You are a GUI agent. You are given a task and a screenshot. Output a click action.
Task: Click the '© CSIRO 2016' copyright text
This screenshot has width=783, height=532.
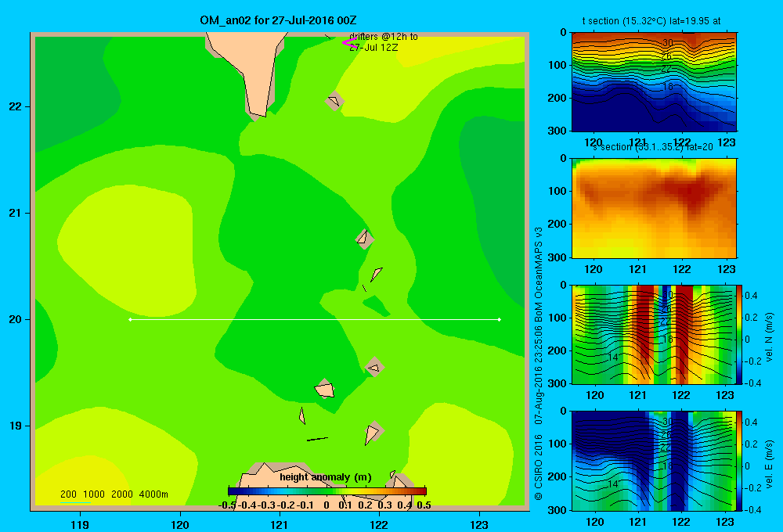pyautogui.click(x=539, y=467)
